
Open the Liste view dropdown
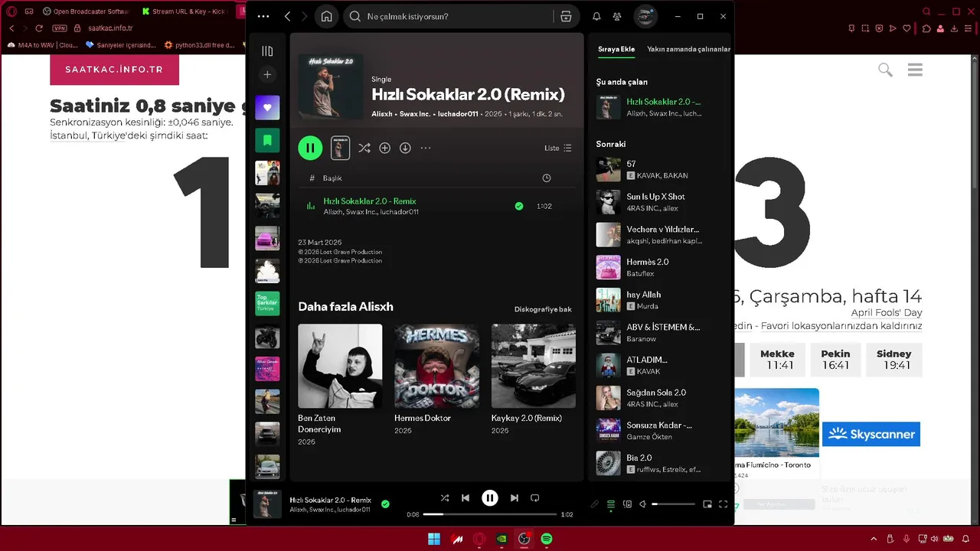[x=557, y=148]
